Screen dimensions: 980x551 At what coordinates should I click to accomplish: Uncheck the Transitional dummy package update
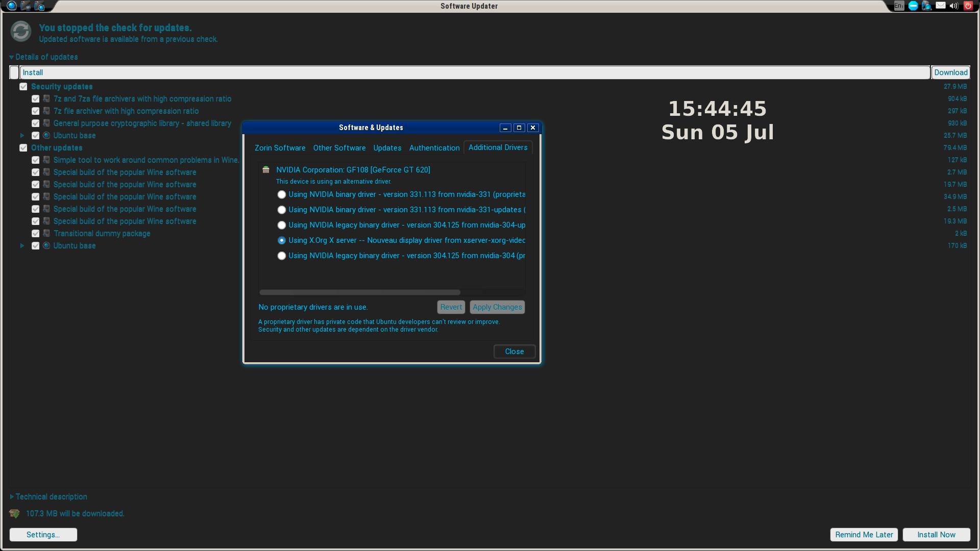pyautogui.click(x=36, y=234)
